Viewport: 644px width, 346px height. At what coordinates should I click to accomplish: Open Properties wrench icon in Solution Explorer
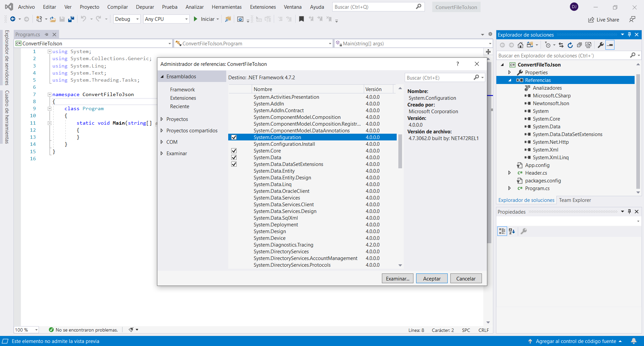(600, 45)
